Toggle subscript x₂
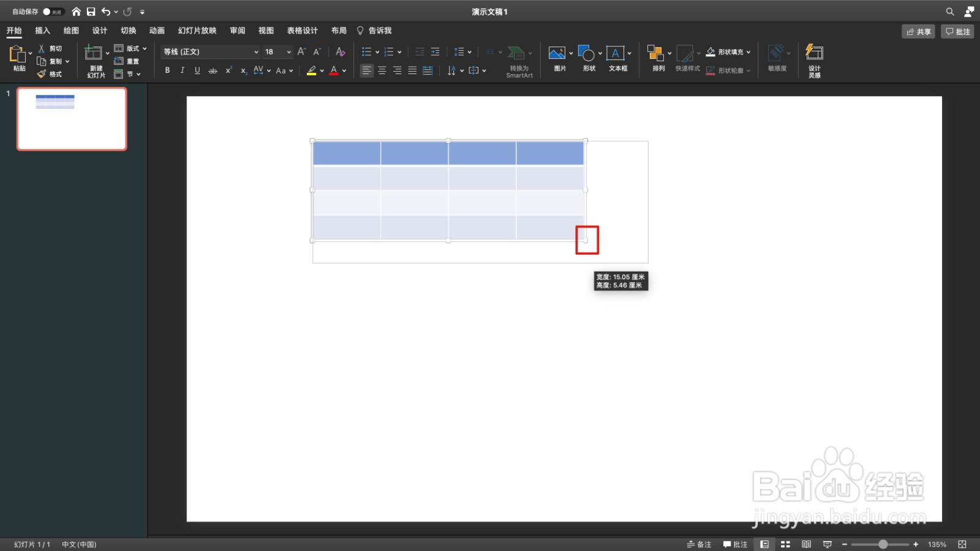The width and height of the screenshot is (980, 551). (x=243, y=70)
